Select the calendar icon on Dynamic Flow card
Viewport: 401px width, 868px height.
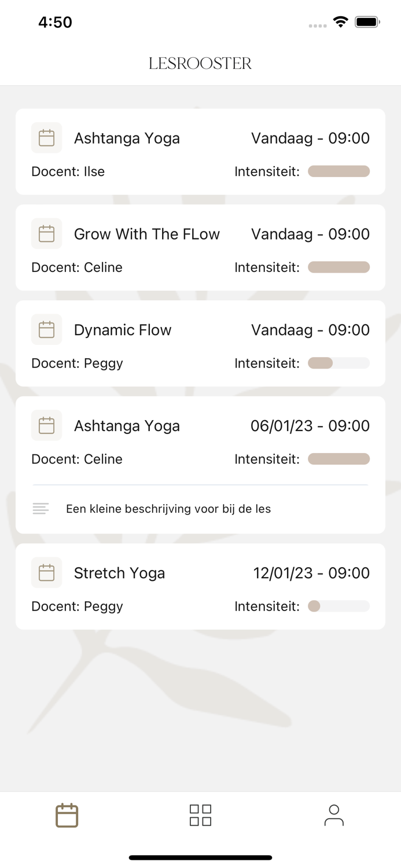click(46, 329)
